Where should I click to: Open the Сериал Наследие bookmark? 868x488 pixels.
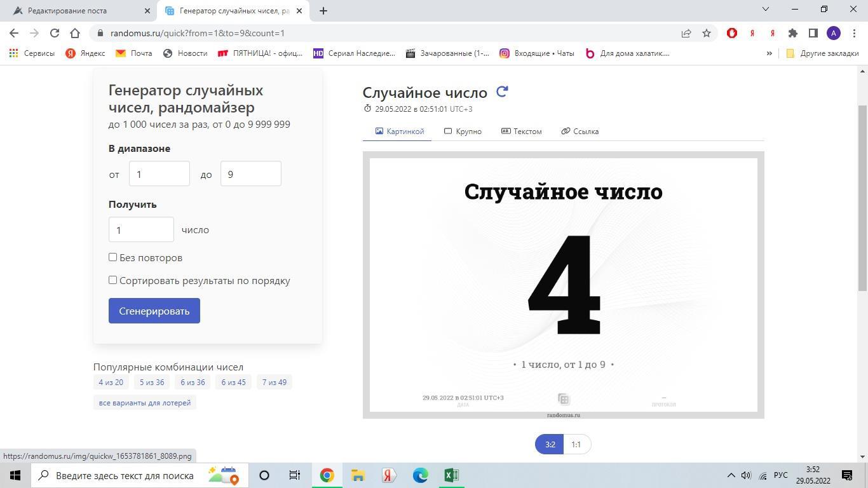coord(354,53)
